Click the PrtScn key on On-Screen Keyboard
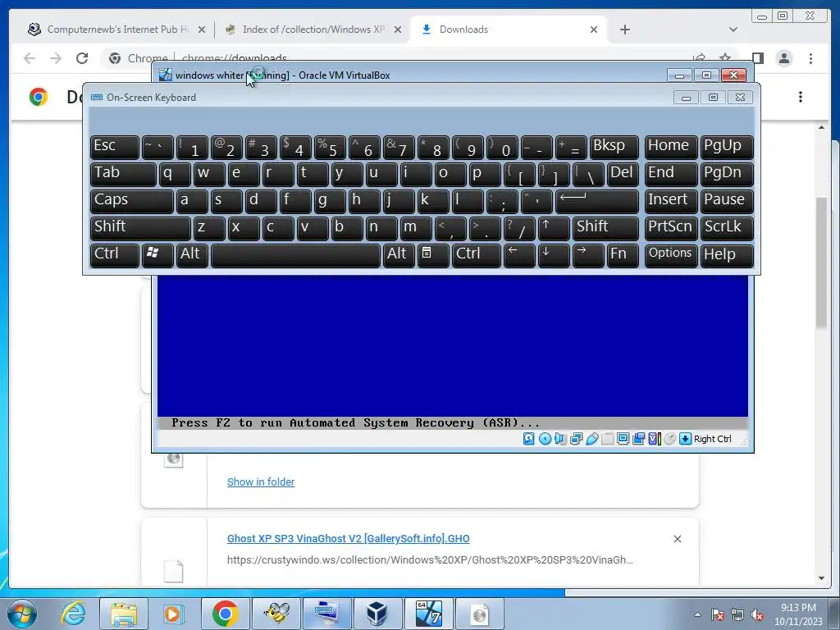The height and width of the screenshot is (630, 840). click(x=671, y=228)
